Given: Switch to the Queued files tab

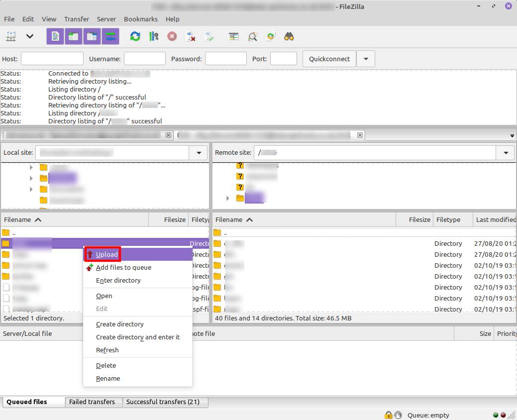Looking at the screenshot, I should point(34,402).
